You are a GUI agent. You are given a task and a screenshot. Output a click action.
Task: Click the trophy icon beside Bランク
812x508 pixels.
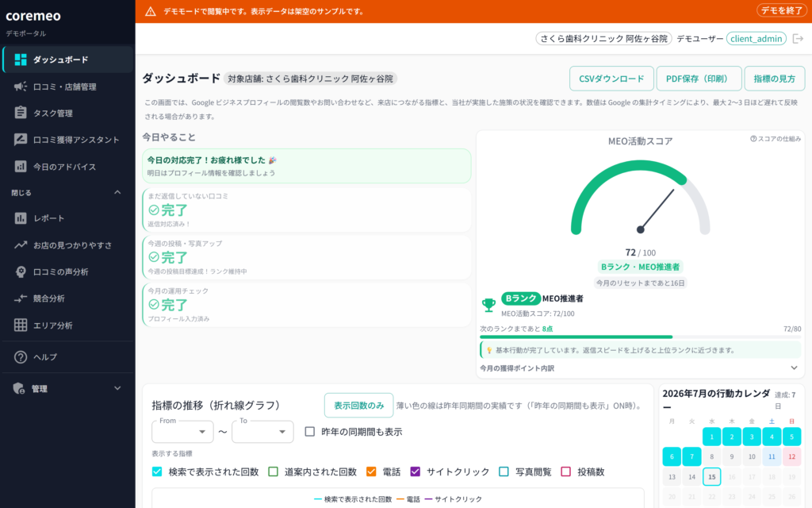pos(488,305)
